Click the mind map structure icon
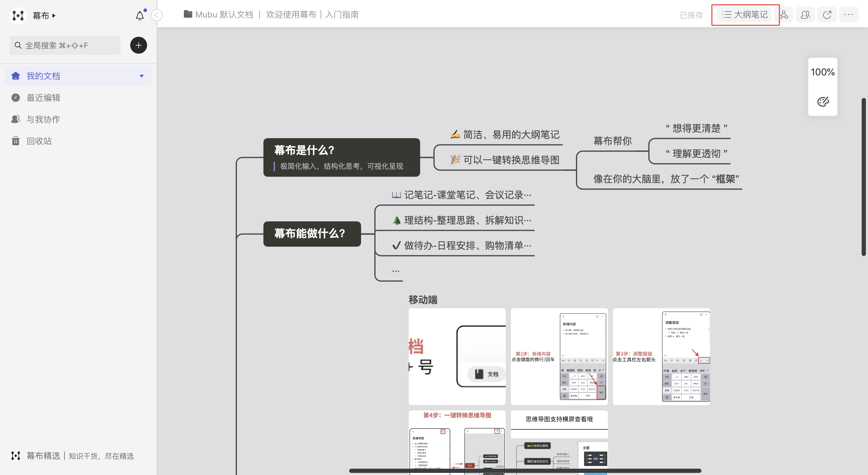The width and height of the screenshot is (868, 475). [x=784, y=15]
